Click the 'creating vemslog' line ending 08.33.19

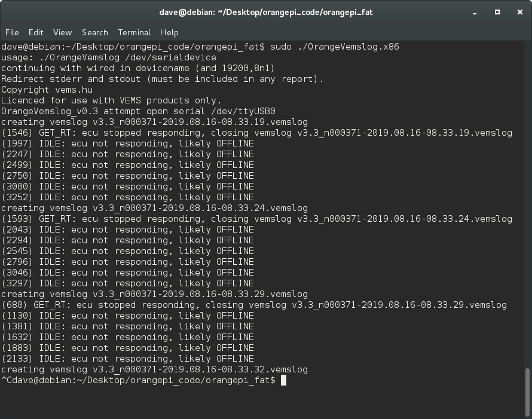(x=154, y=122)
